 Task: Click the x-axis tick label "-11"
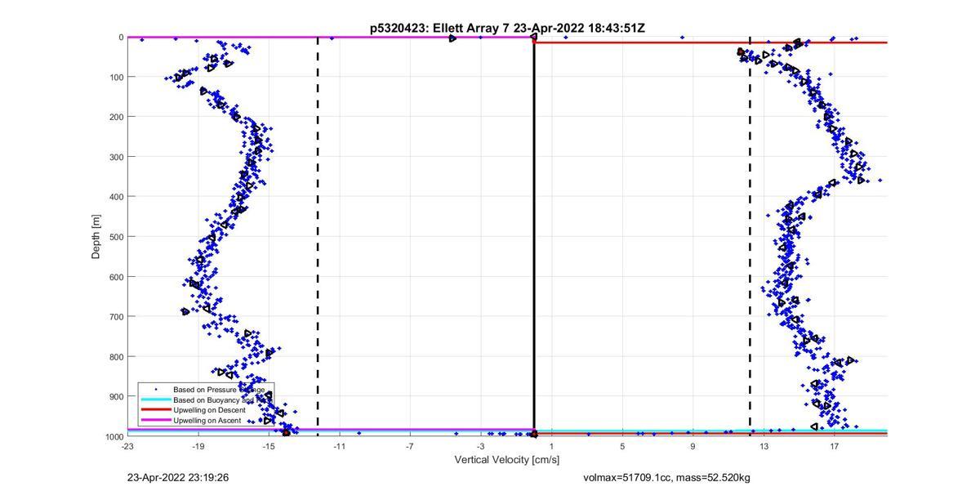click(340, 447)
